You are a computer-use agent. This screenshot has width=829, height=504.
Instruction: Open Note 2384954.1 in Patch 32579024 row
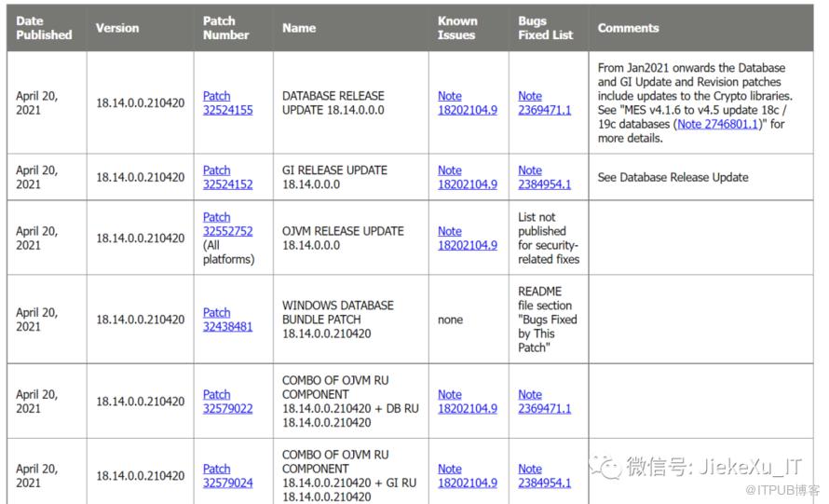545,475
